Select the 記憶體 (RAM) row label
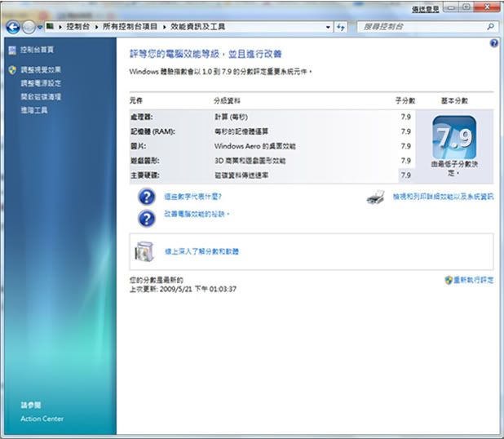The image size is (504, 439). pos(153,131)
